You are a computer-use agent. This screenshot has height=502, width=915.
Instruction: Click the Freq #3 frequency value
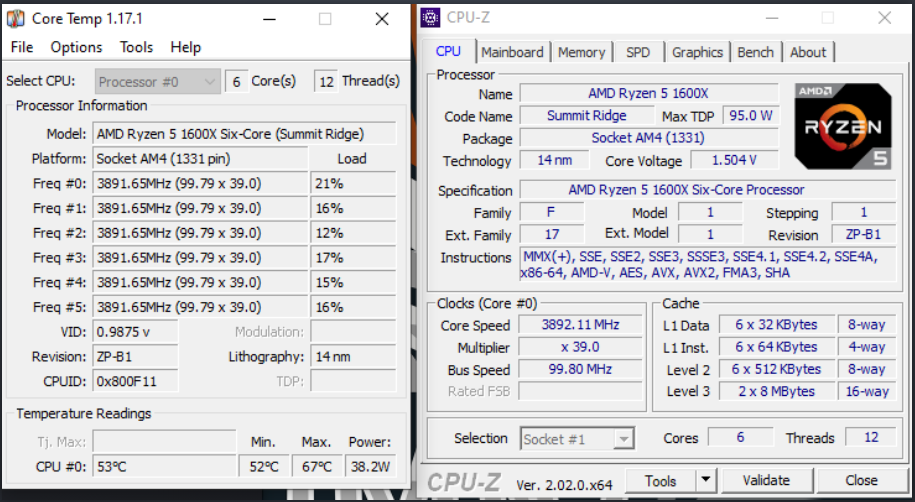(x=200, y=257)
